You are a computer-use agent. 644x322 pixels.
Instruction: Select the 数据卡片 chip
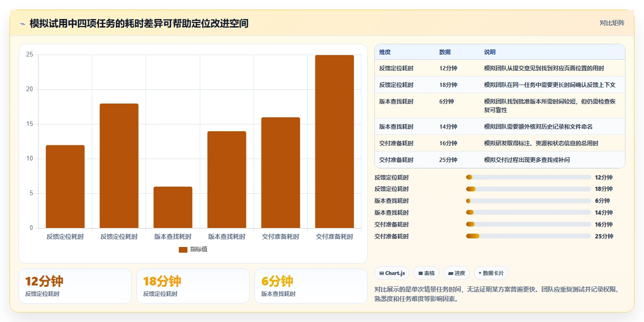click(491, 273)
